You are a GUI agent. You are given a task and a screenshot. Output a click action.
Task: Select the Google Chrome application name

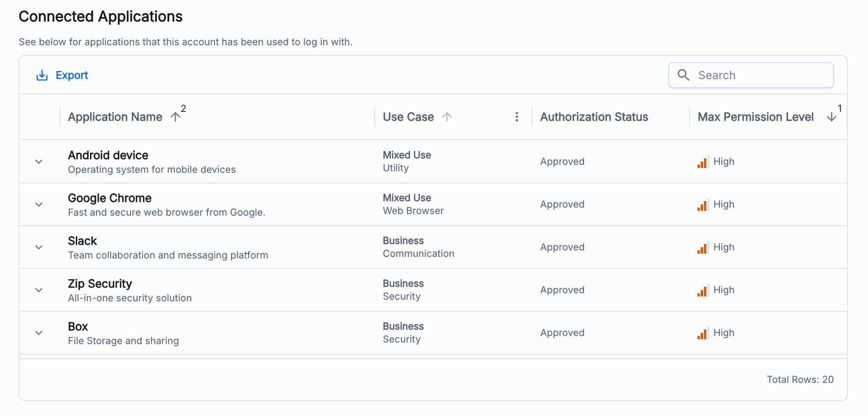tap(109, 198)
